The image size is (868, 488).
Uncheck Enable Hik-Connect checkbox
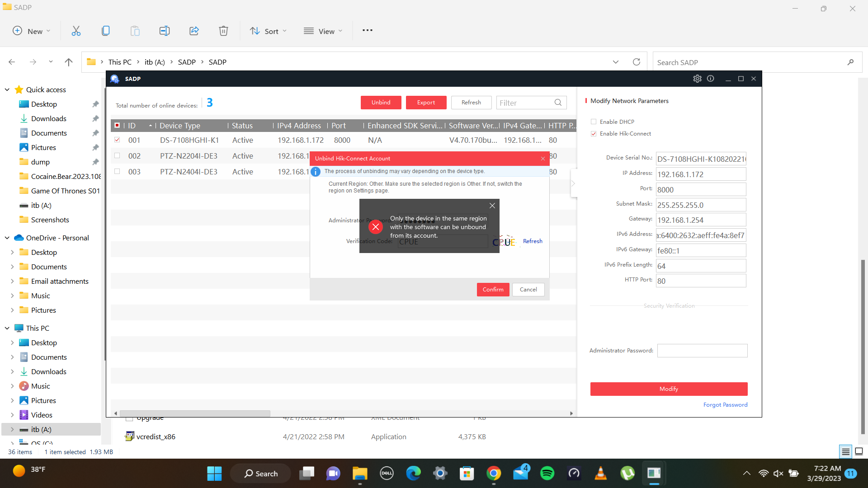tap(594, 134)
